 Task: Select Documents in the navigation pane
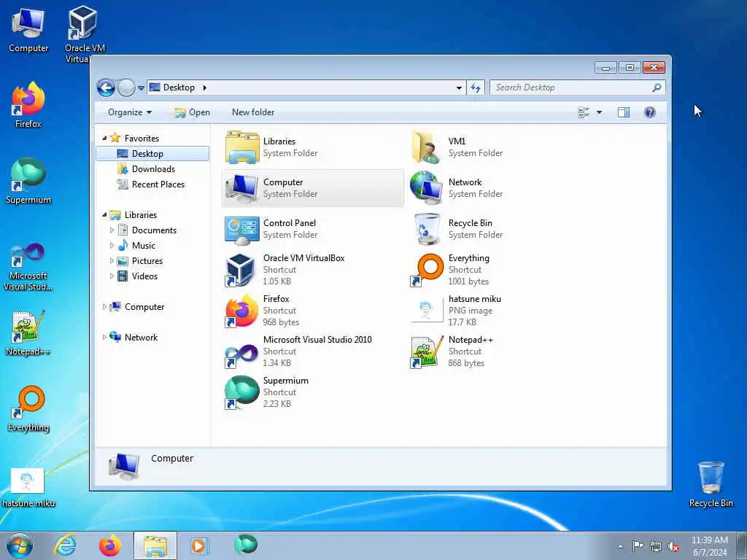click(x=153, y=230)
